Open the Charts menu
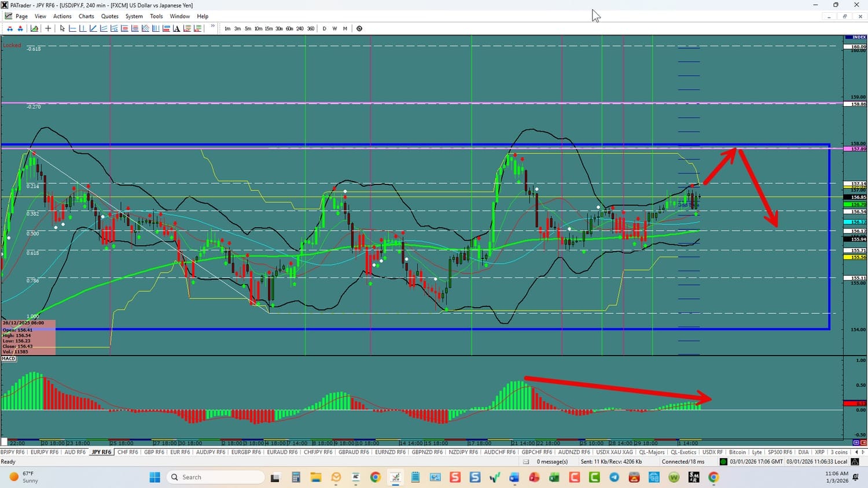The image size is (868, 488). pos(86,16)
